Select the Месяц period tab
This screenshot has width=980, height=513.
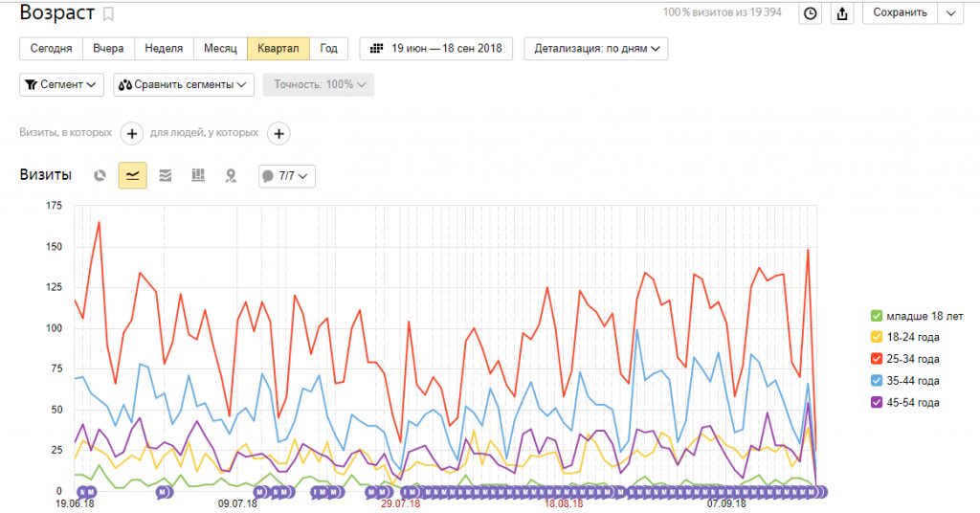click(220, 48)
